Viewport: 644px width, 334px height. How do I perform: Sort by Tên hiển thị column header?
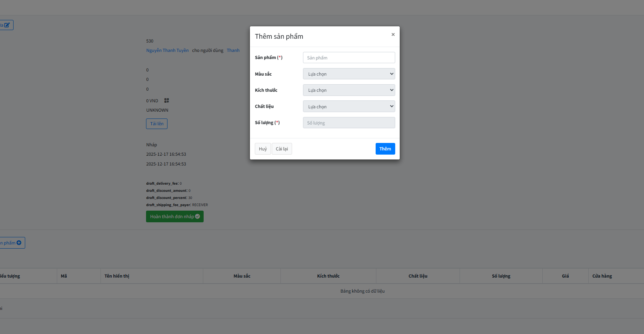[x=117, y=276]
